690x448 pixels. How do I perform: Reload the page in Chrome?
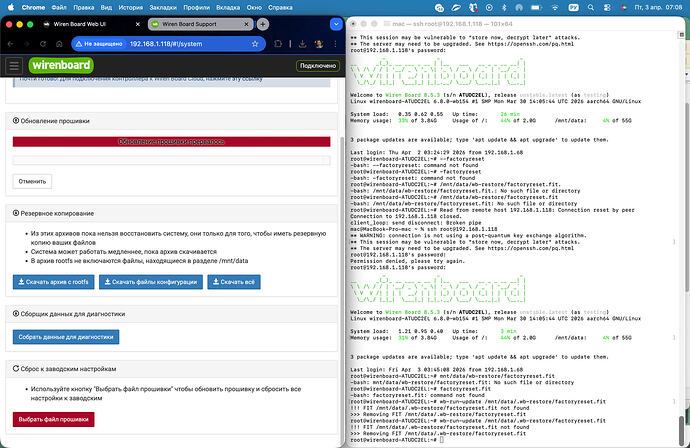tap(43, 44)
